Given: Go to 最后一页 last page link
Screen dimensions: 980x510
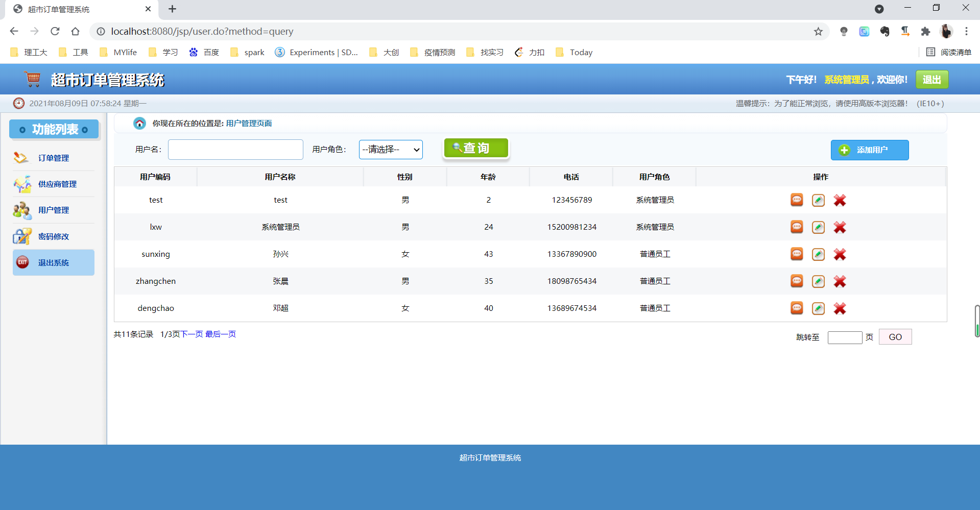Looking at the screenshot, I should click(x=221, y=334).
